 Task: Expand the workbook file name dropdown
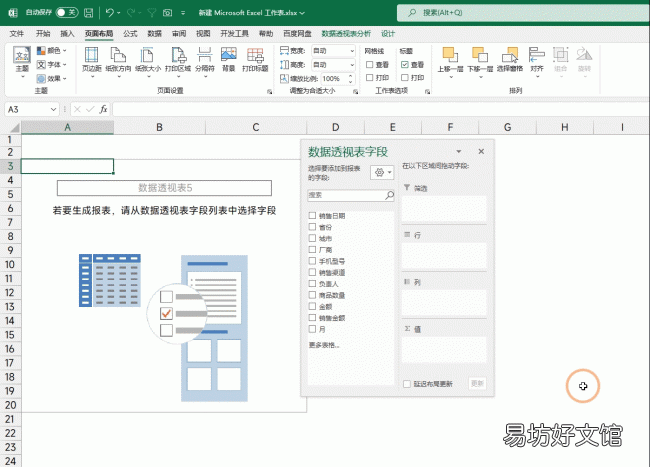(302, 13)
